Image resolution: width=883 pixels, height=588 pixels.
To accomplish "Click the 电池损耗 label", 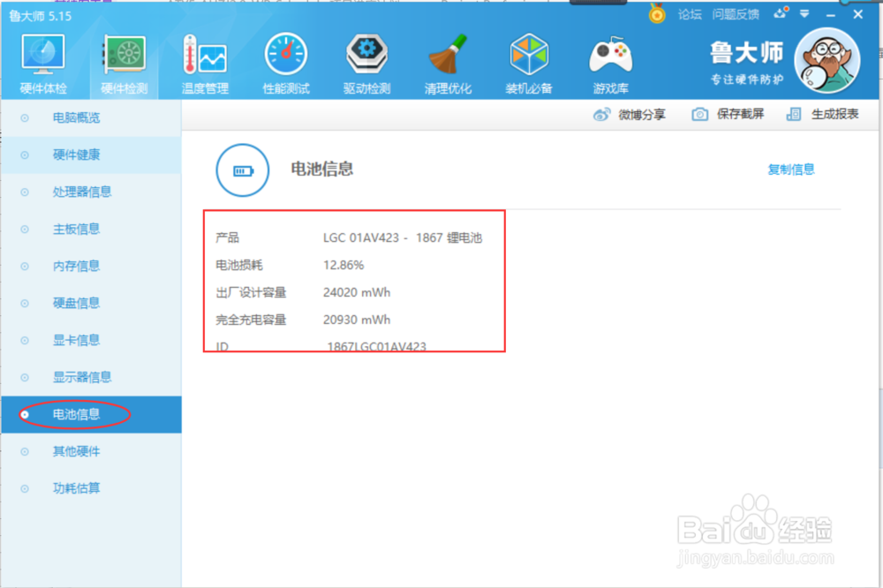I will [x=239, y=265].
